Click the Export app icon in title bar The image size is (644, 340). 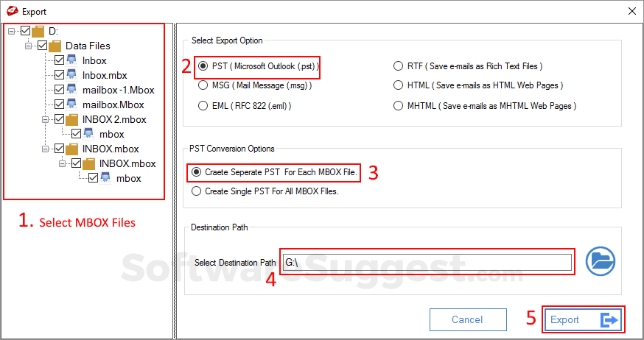[x=10, y=11]
